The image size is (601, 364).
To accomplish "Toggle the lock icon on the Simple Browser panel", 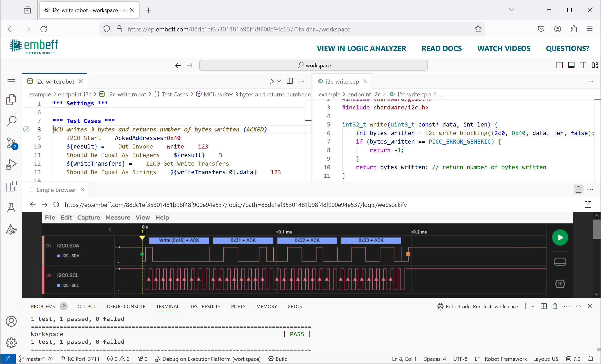I will [578, 189].
